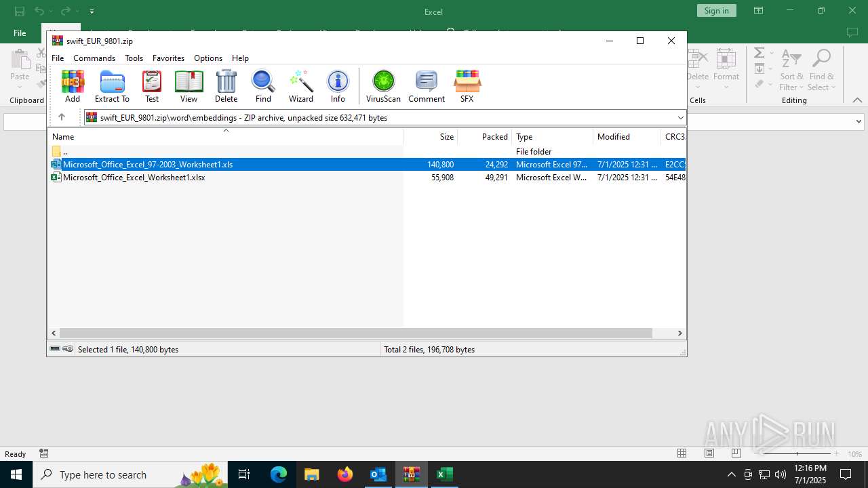
Task: Open Excel Sort & Filter dropdown
Action: click(x=791, y=70)
